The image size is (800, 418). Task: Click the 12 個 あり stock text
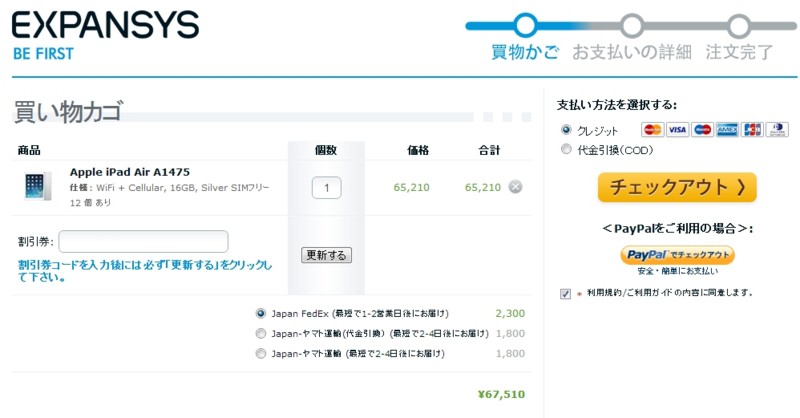90,203
